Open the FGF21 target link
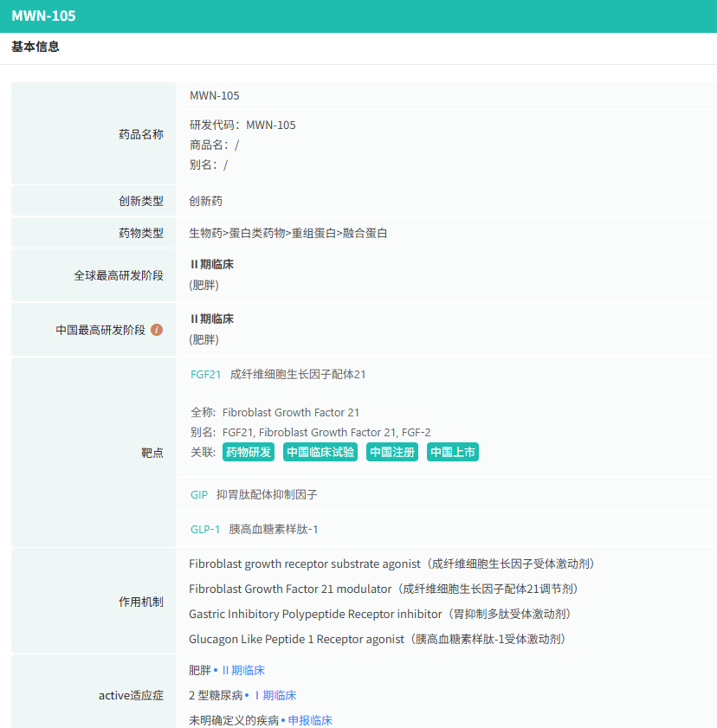The height and width of the screenshot is (728, 717). point(205,374)
